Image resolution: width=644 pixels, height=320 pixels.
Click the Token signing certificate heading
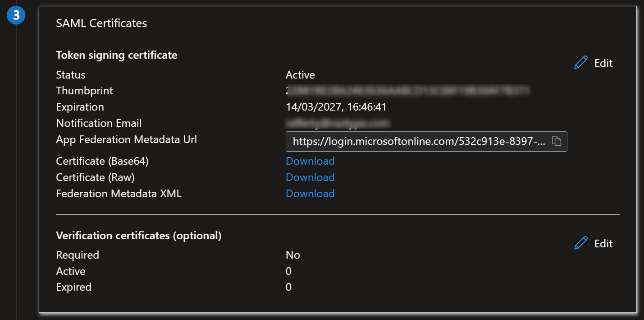[x=116, y=55]
